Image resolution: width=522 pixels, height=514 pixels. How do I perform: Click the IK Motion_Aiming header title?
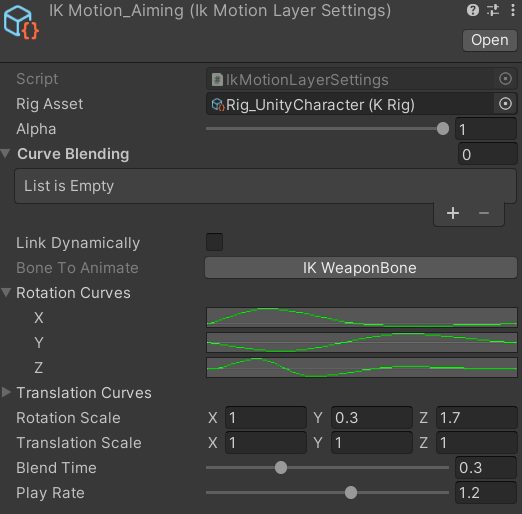tap(220, 11)
